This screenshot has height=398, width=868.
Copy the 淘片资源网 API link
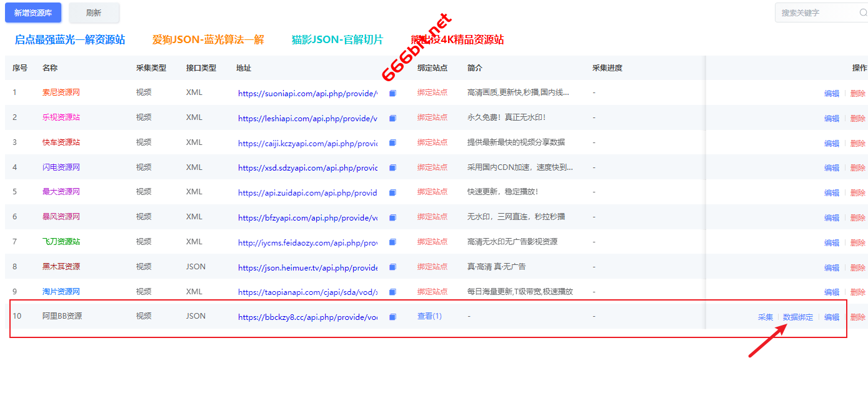tap(392, 292)
